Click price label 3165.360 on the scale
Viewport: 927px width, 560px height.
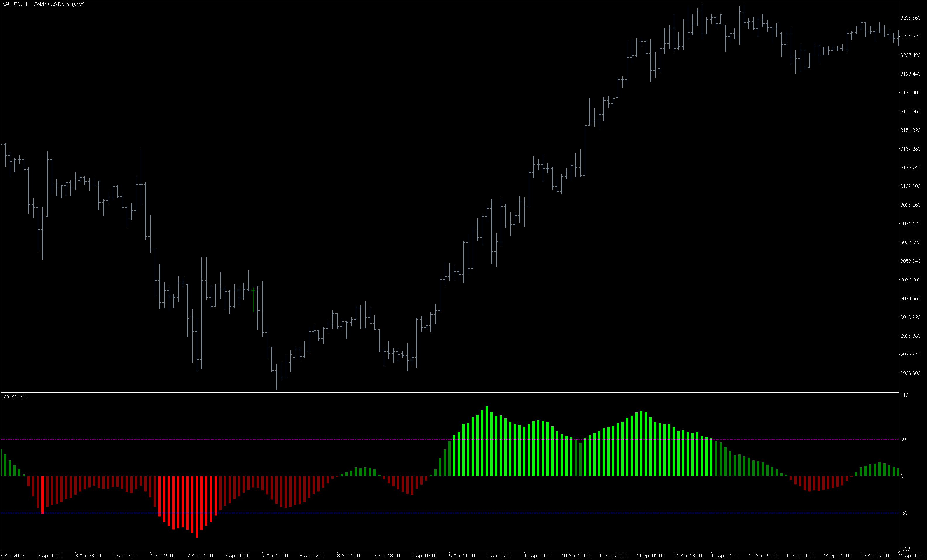[910, 111]
